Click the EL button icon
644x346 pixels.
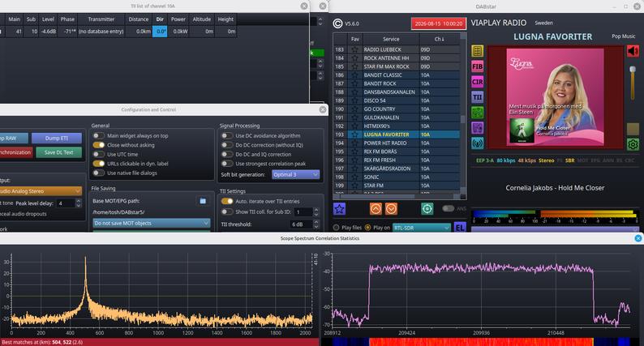(460, 228)
